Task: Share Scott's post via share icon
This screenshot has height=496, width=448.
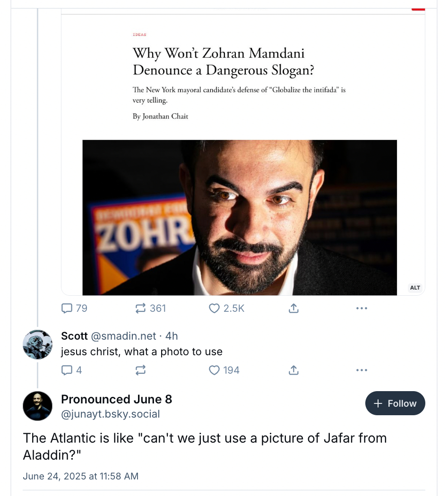Action: [293, 370]
